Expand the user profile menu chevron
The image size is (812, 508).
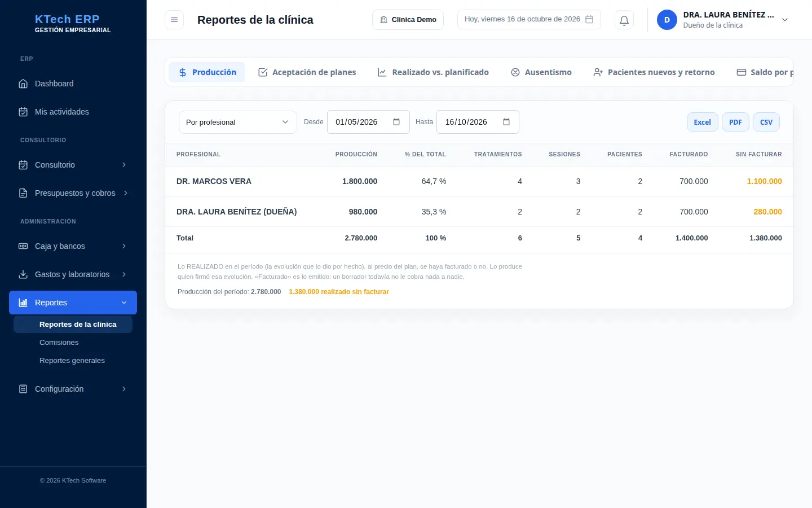coord(785,20)
